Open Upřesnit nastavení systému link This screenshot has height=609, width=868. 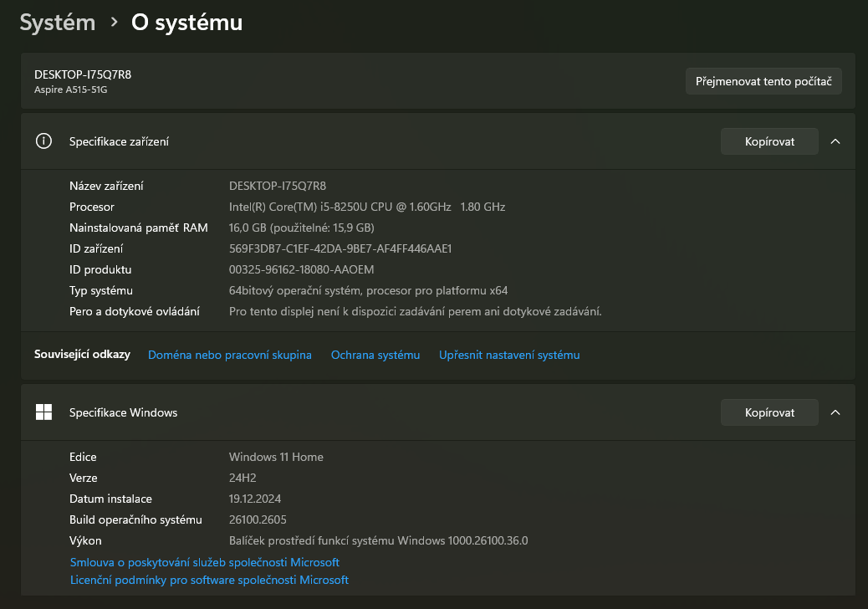(509, 355)
